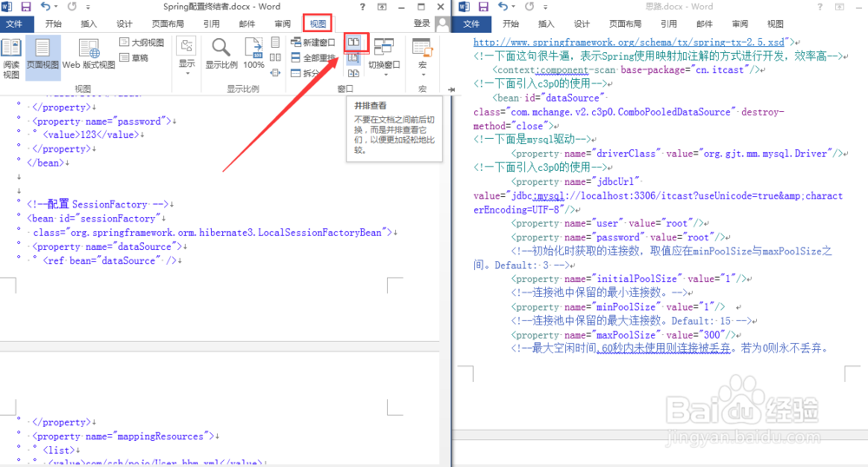Click Word logo icon of left window
Screen dimensions: 868x467
pyautogui.click(x=7, y=7)
